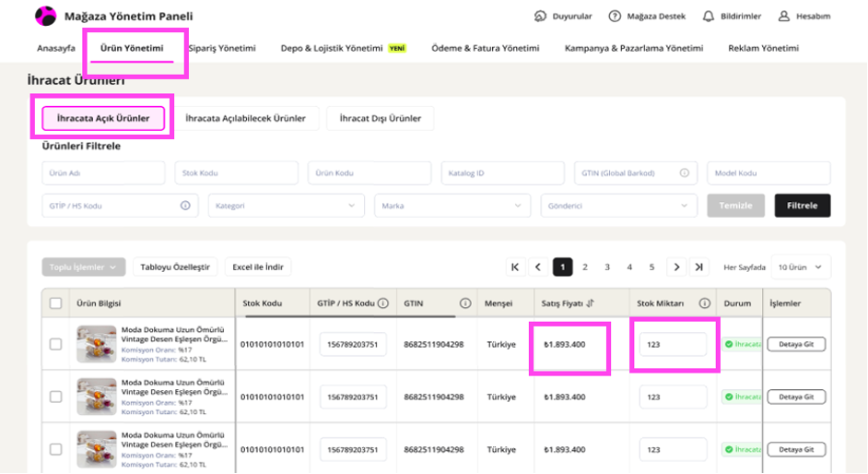Image resolution: width=868 pixels, height=474 pixels.
Task: Click stock quantity field in second row
Action: 673,397
